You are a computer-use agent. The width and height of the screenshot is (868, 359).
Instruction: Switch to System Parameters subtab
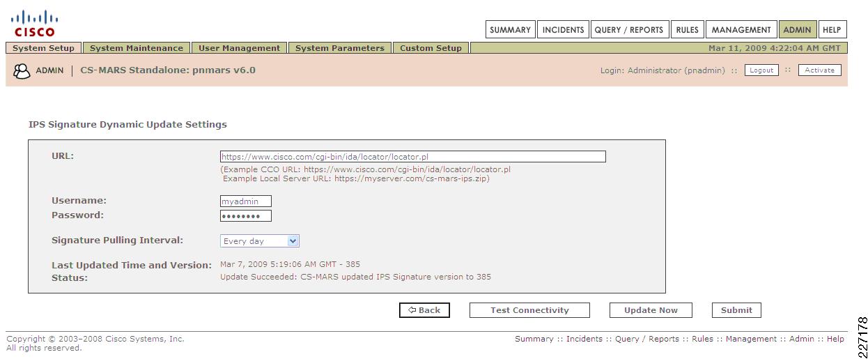pyautogui.click(x=340, y=48)
